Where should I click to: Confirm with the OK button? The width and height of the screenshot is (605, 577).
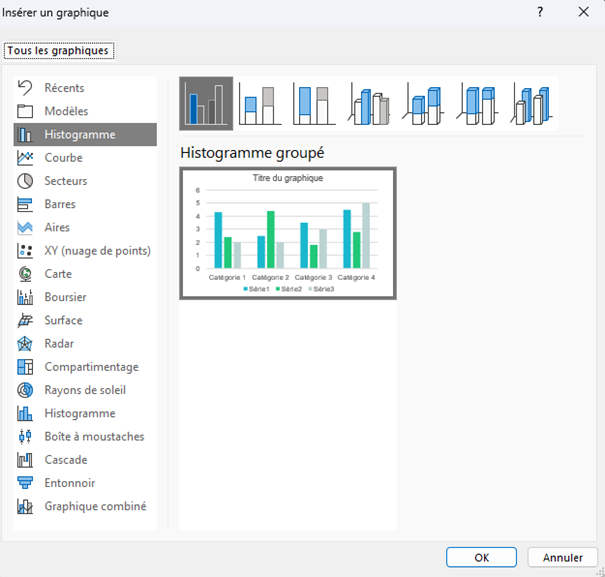click(x=481, y=557)
